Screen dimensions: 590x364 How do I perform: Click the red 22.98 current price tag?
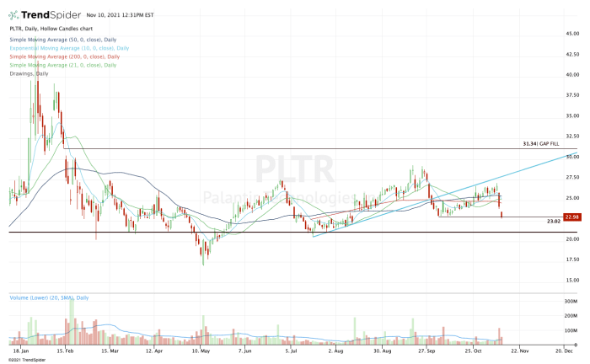point(572,217)
